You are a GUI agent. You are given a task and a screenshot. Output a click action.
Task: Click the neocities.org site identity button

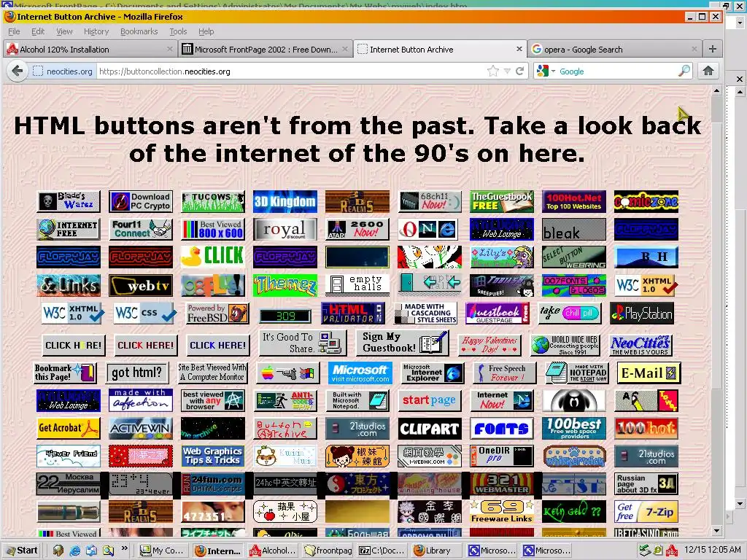pos(63,71)
